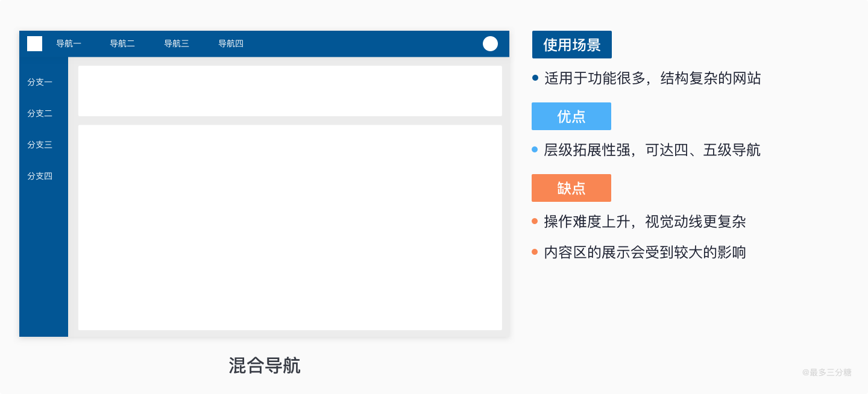The width and height of the screenshot is (868, 394).
Task: Click the dark blue 使用场景 label
Action: pos(571,45)
